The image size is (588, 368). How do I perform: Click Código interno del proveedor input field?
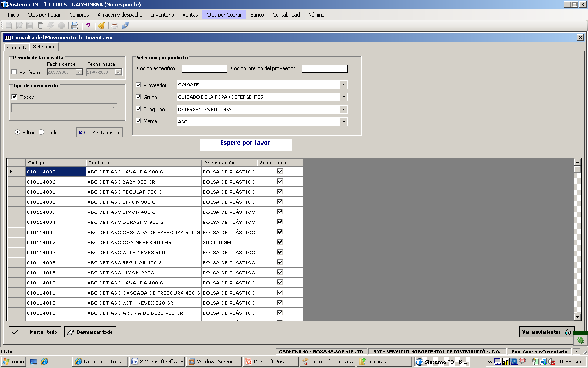point(325,69)
